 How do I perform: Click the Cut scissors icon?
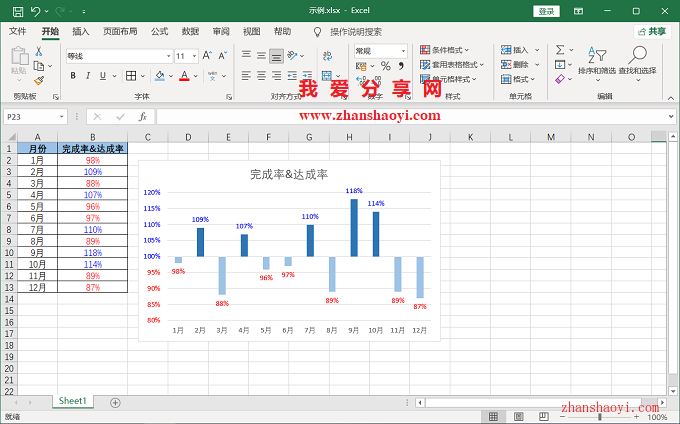[x=39, y=51]
